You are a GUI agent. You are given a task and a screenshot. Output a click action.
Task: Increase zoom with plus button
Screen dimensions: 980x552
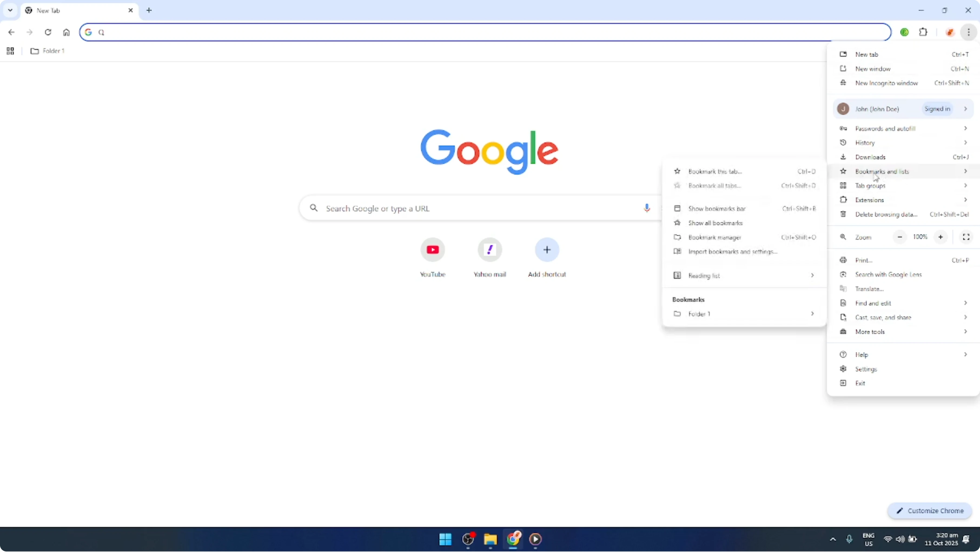(x=941, y=237)
